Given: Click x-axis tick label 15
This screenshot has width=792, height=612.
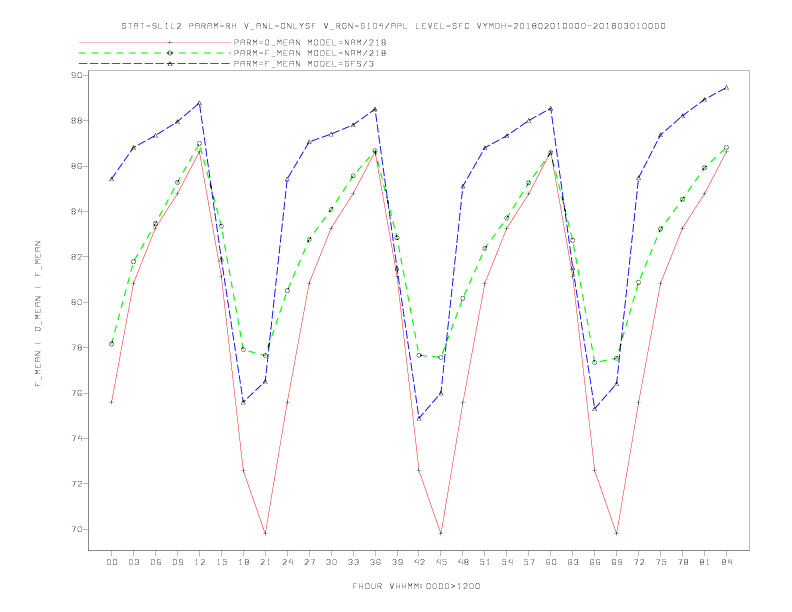Looking at the screenshot, I should click(221, 562).
